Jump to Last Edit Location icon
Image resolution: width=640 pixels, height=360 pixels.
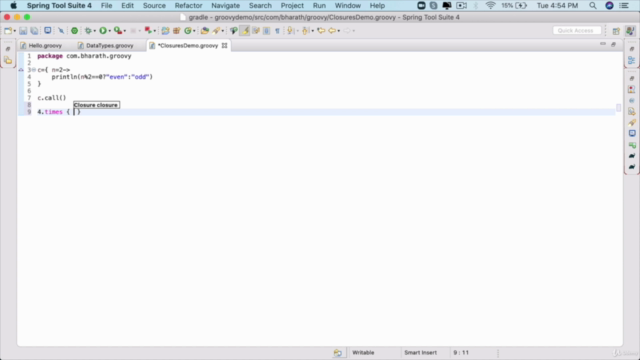pos(321,31)
